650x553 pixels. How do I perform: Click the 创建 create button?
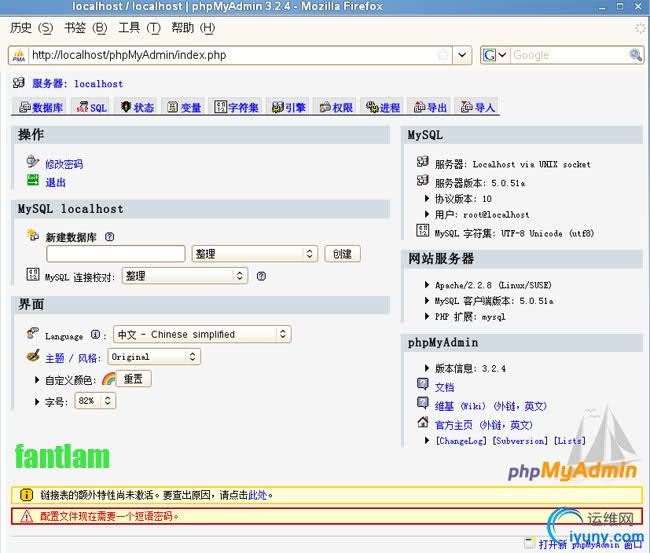342,254
